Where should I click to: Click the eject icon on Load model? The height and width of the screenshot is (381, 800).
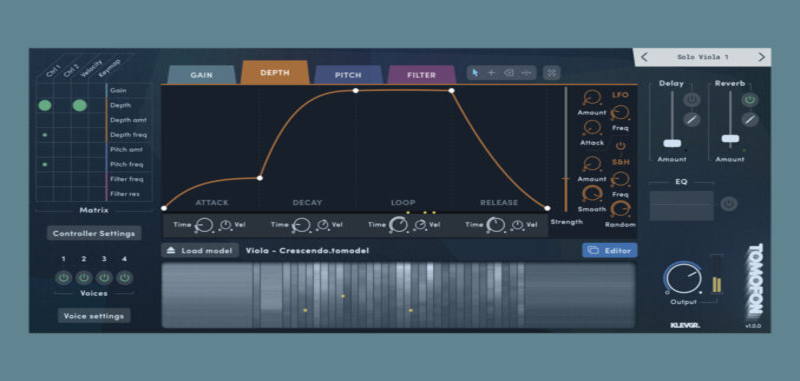171,250
